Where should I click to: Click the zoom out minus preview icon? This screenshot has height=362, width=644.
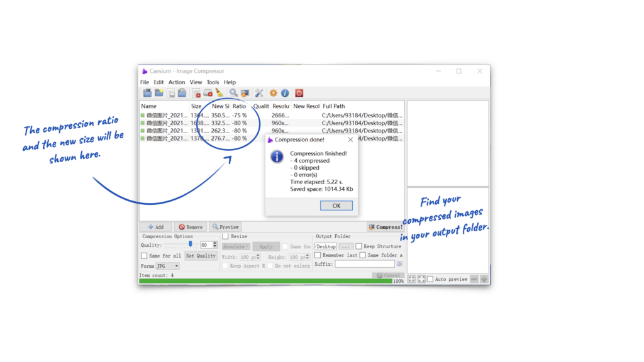coord(474,279)
